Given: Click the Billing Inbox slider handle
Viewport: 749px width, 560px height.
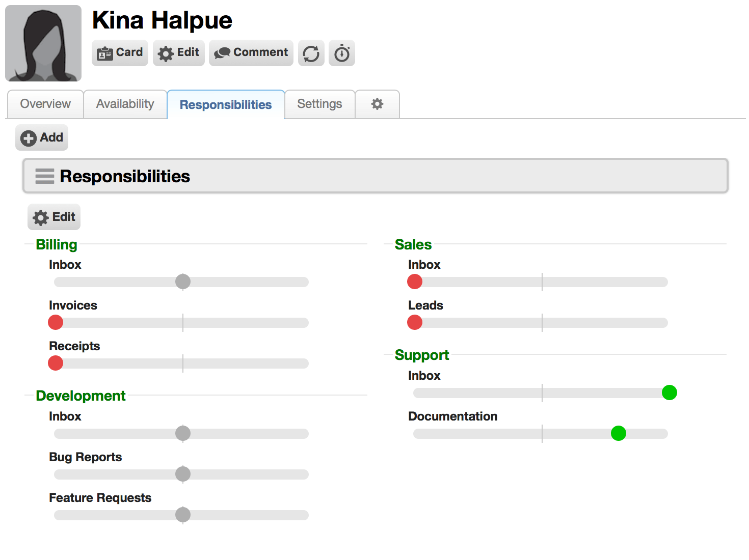Looking at the screenshot, I should coord(183,282).
